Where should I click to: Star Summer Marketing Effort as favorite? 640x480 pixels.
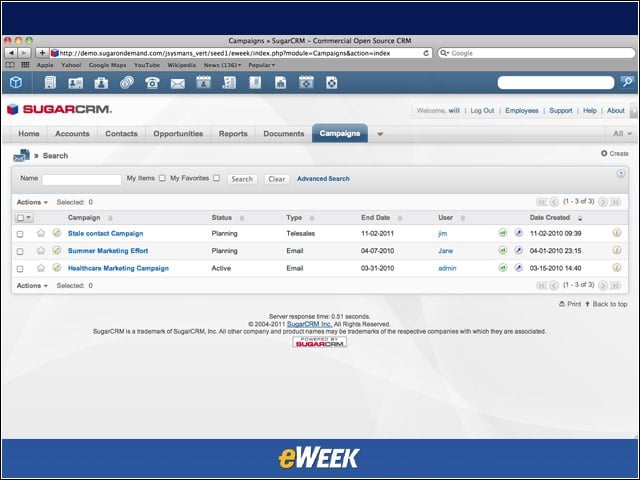(40, 250)
